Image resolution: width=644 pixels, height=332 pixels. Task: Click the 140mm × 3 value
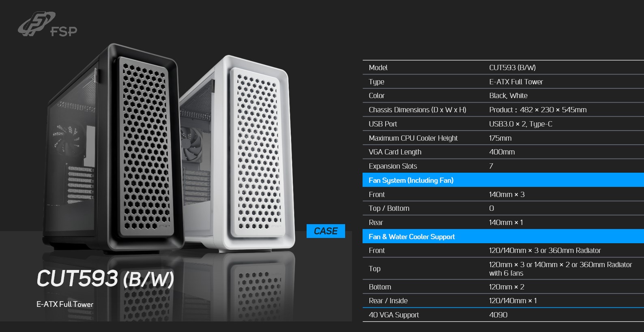pos(507,195)
